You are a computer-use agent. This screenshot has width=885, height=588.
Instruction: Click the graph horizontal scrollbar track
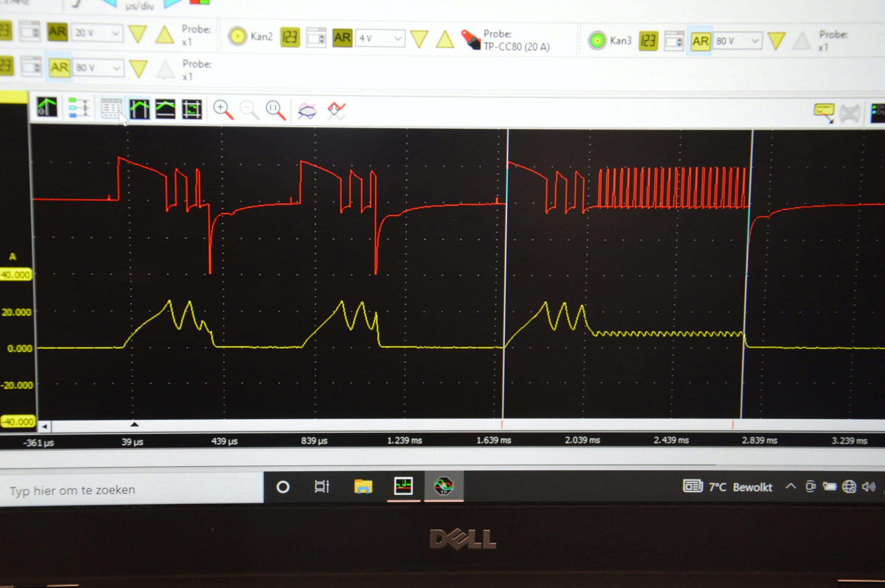click(468, 425)
